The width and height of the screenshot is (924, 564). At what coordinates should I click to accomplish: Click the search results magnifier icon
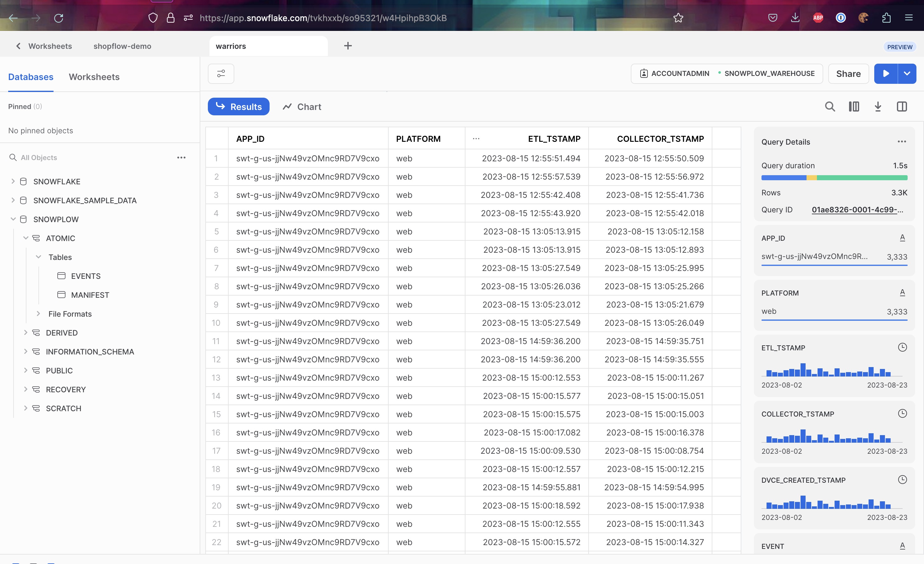(830, 107)
